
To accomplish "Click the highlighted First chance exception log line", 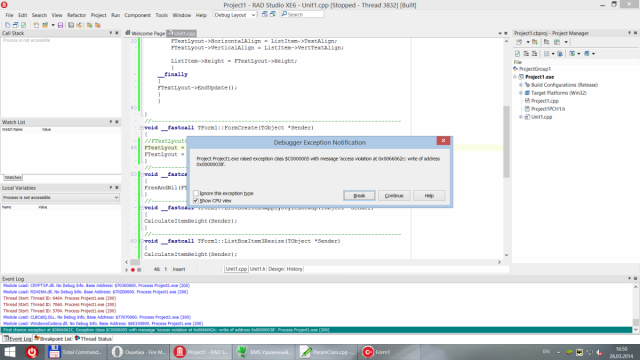I will 316,330.
